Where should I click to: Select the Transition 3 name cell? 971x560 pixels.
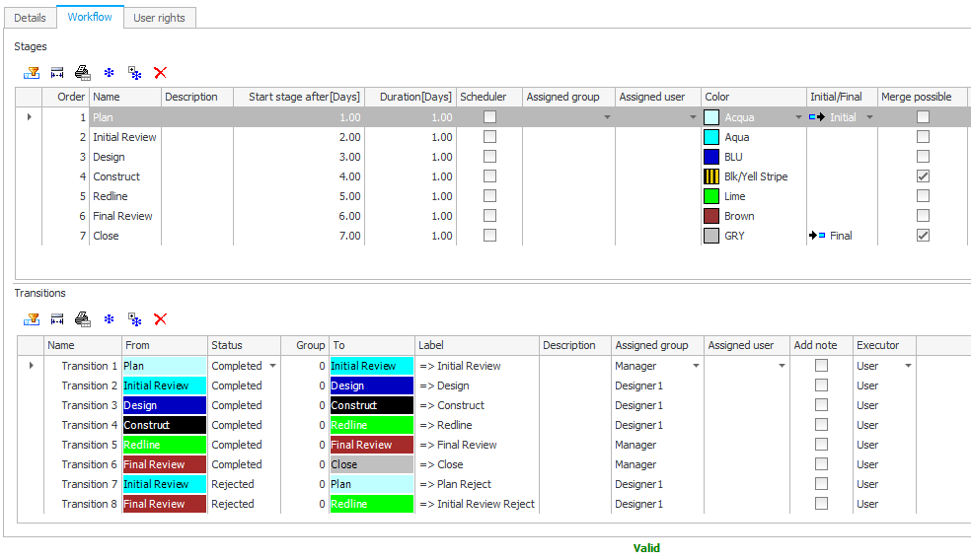pyautogui.click(x=83, y=405)
